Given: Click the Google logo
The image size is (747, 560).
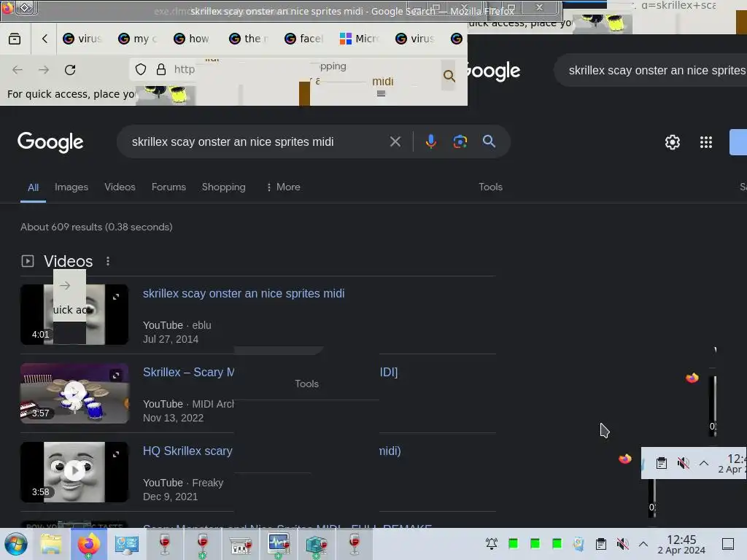Looking at the screenshot, I should [x=50, y=142].
